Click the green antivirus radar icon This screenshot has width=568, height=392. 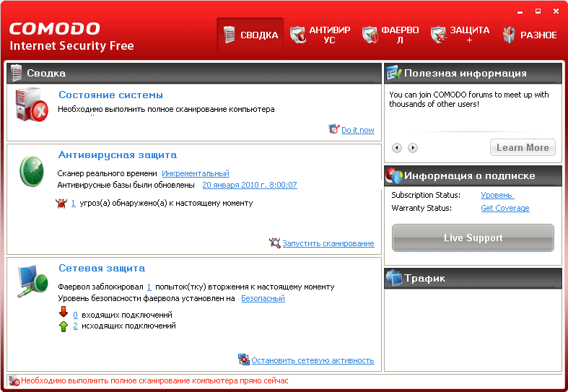32,170
